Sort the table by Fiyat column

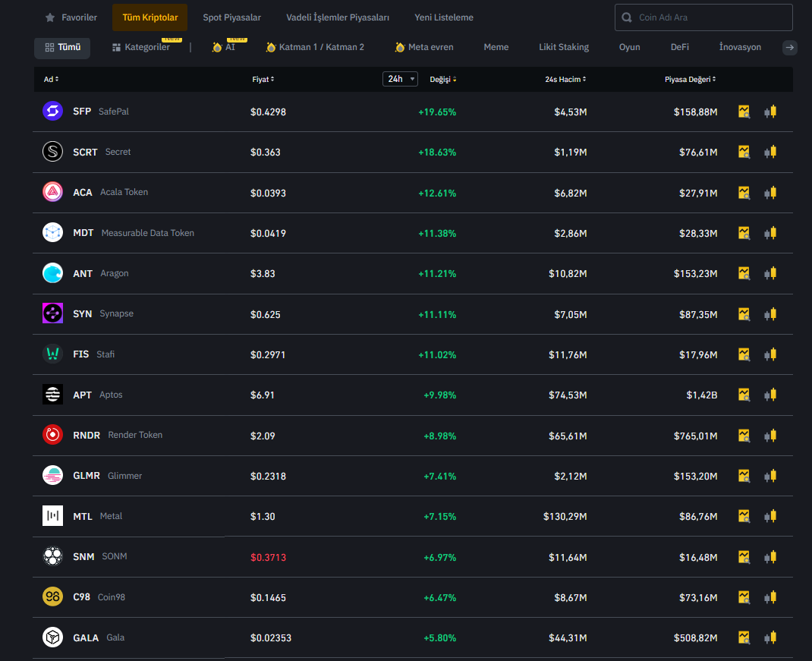click(x=263, y=79)
